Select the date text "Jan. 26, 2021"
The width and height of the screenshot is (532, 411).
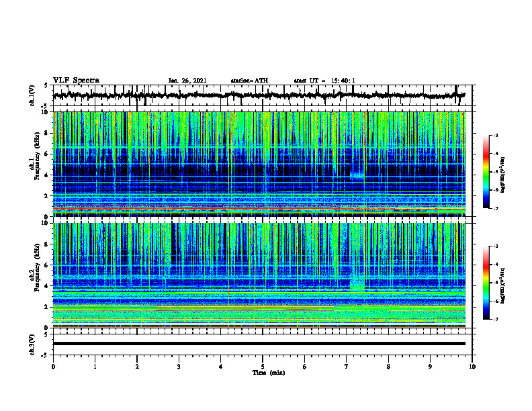pyautogui.click(x=187, y=81)
